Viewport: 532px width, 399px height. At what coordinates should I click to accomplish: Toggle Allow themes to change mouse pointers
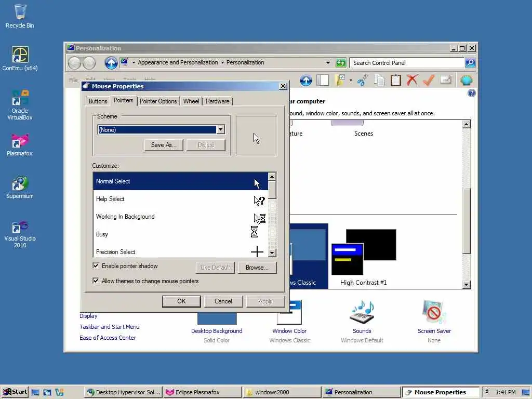(96, 281)
